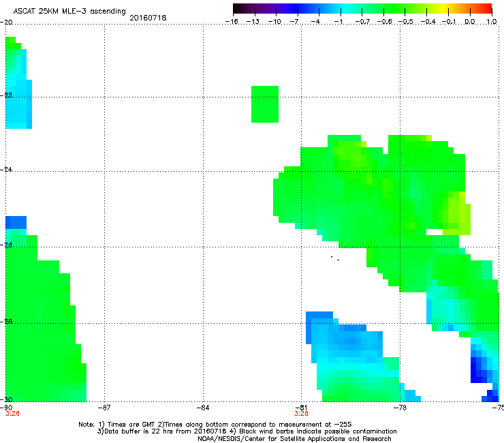Image resolution: width=504 pixels, height=443 pixels.
Task: Select the date label 20160718
Action: (148, 18)
